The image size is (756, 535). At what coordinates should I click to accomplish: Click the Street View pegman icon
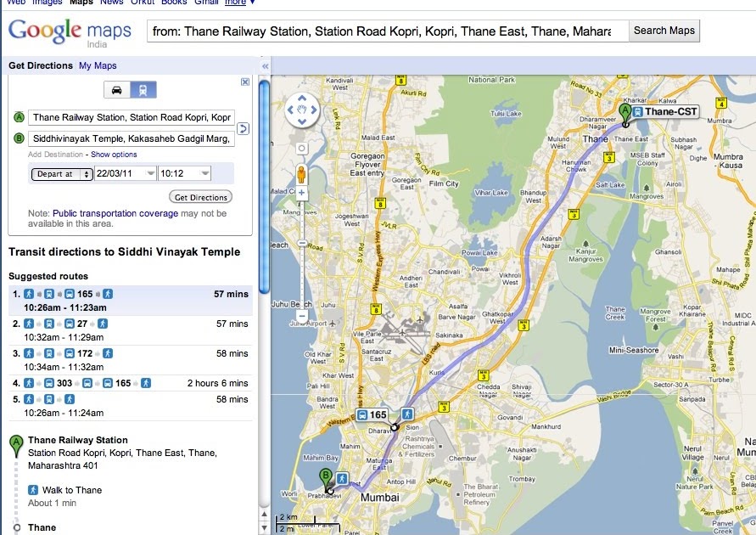click(301, 174)
